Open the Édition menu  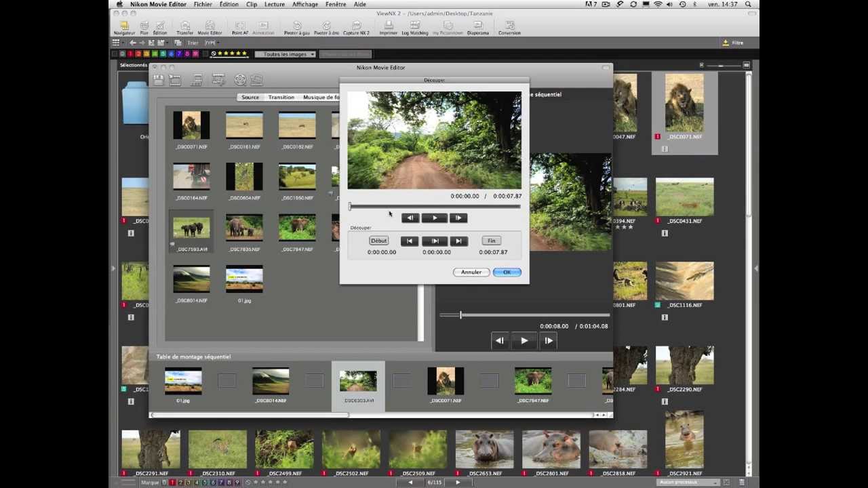tap(229, 4)
